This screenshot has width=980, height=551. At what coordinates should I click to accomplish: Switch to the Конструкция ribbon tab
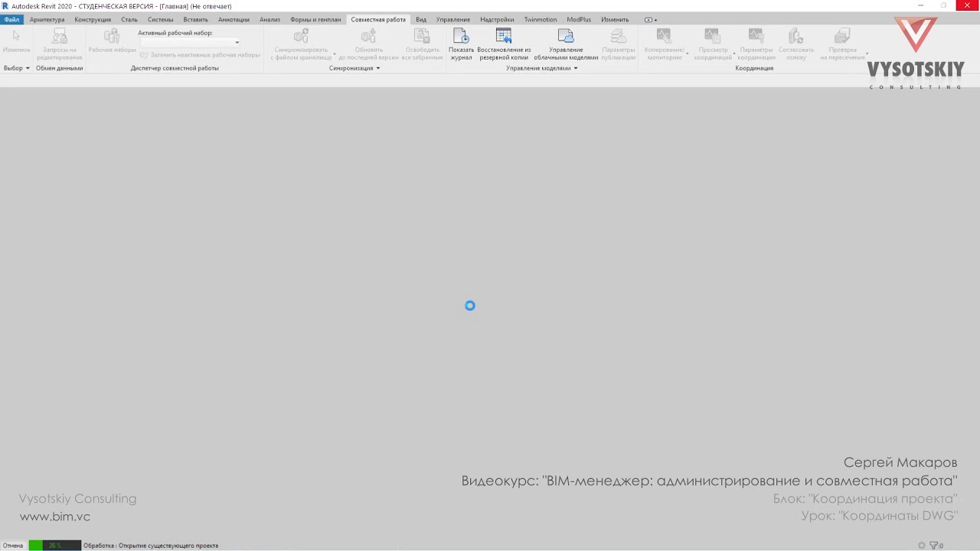coord(93,19)
